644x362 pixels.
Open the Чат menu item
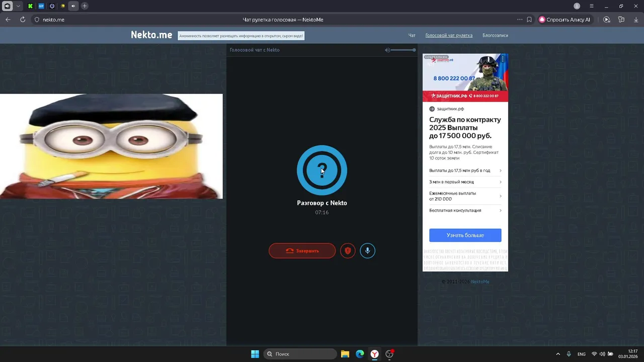(412, 35)
